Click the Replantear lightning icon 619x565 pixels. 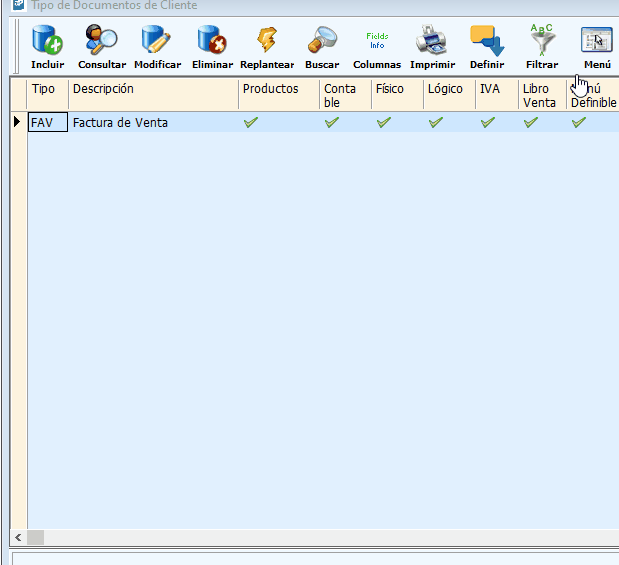tap(267, 47)
